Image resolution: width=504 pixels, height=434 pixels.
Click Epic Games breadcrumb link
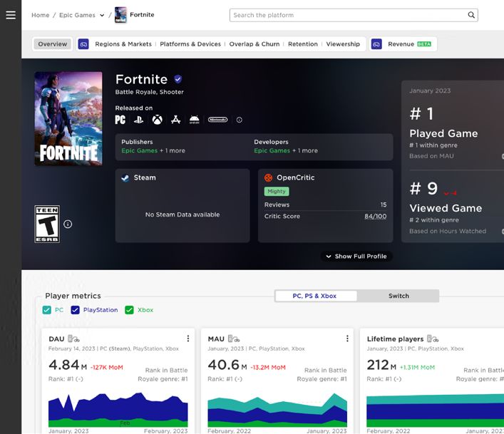pyautogui.click(x=77, y=15)
